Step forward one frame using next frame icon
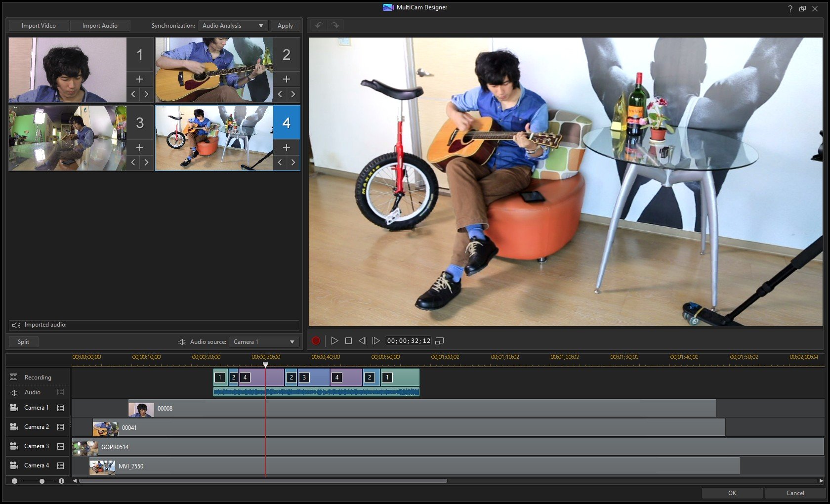The image size is (830, 504). click(x=376, y=340)
